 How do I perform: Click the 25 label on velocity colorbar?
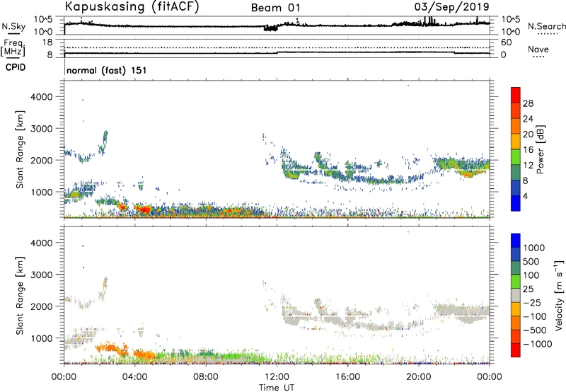click(x=528, y=289)
